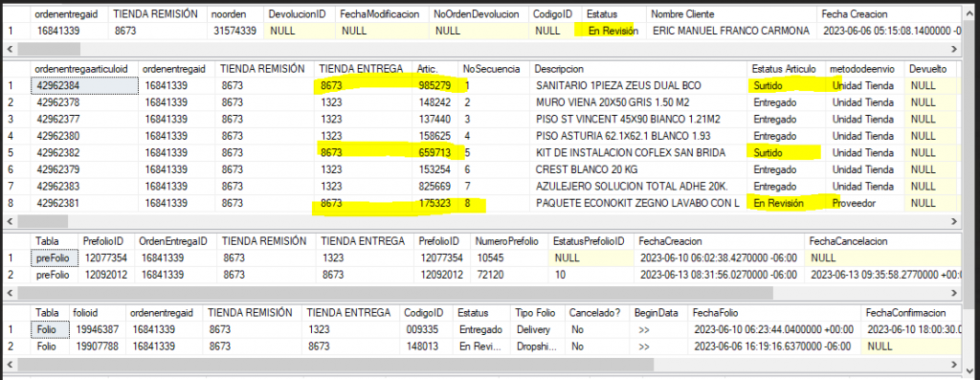The width and height of the screenshot is (980, 380).
Task: Select preFolio cell in row 1
Action: pos(55,258)
